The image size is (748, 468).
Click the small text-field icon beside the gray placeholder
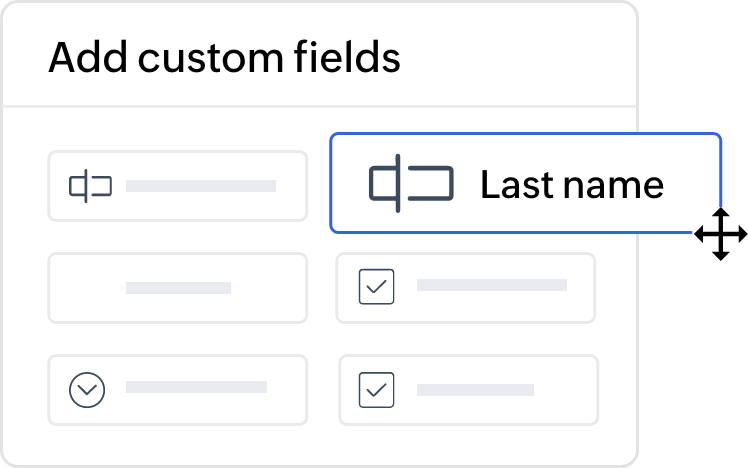click(x=91, y=186)
